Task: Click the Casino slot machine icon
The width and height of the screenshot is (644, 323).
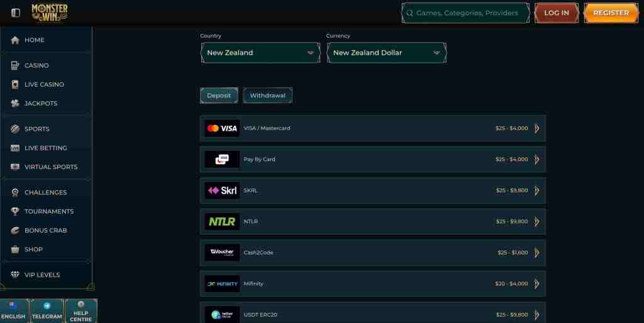Action: click(15, 65)
